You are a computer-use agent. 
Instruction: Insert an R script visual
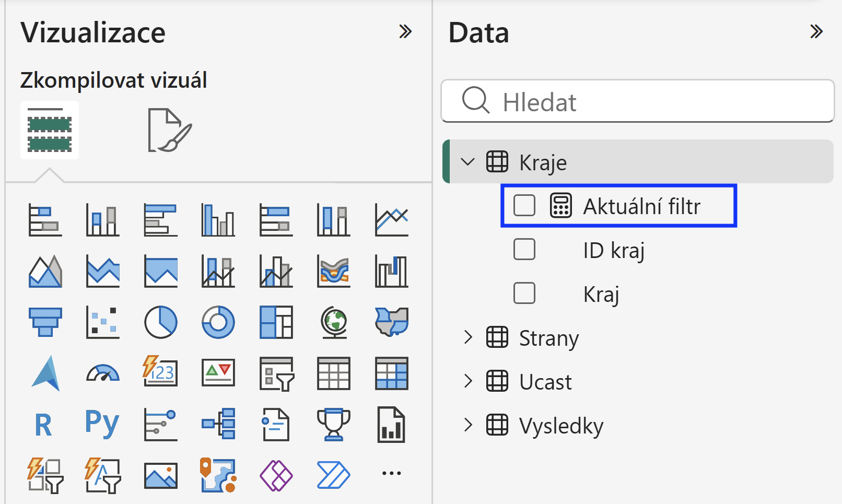click(44, 425)
